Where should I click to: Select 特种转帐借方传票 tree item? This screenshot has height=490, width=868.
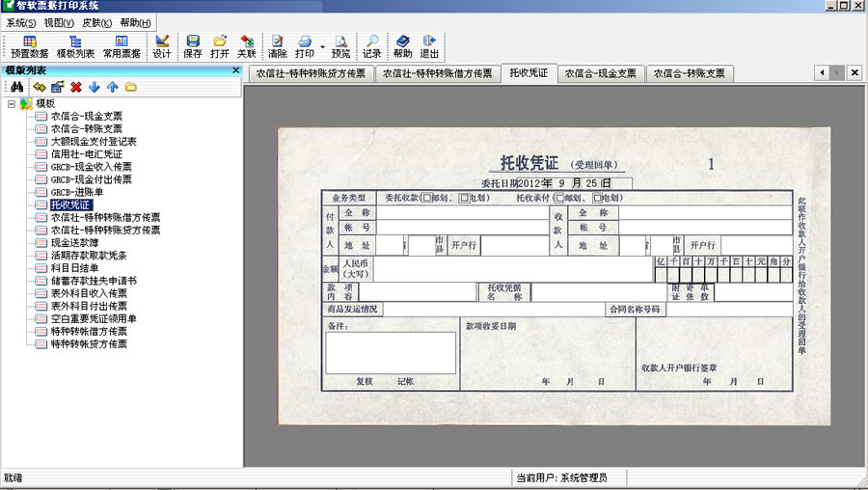pyautogui.click(x=89, y=332)
